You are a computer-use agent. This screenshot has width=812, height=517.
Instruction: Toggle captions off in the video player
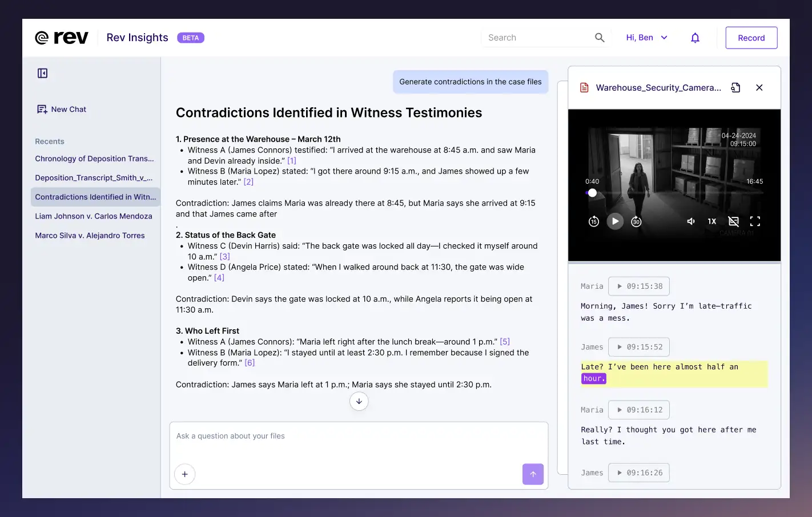pos(733,221)
